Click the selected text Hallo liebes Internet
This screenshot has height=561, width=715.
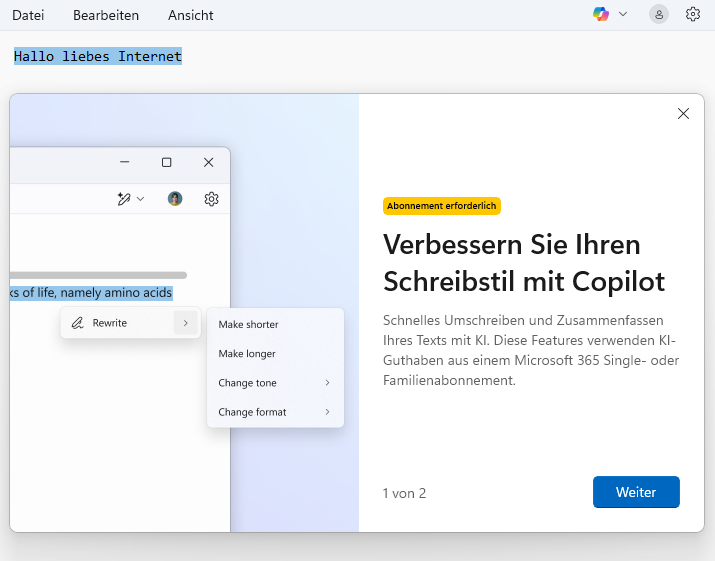(98, 56)
